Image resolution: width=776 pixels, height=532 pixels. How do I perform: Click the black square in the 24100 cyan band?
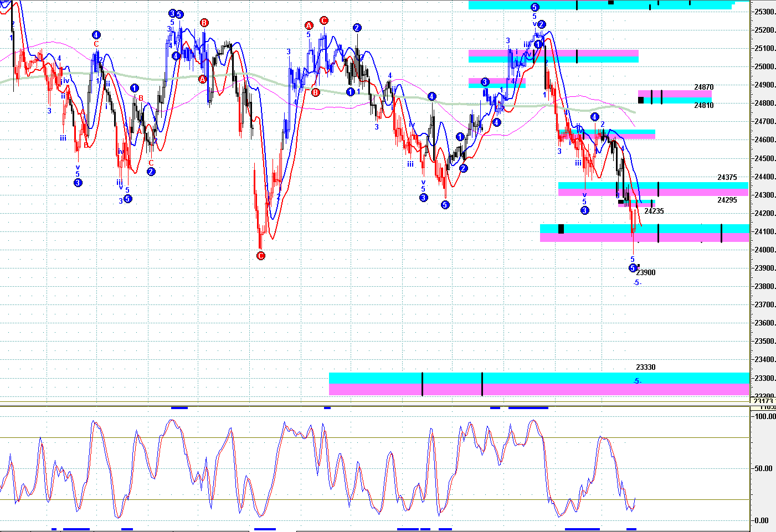pos(561,229)
